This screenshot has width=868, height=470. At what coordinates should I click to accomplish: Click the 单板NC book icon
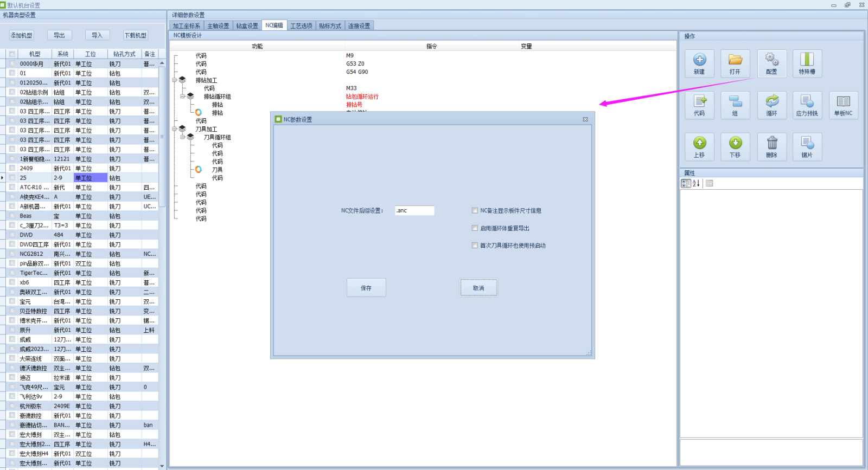[843, 105]
